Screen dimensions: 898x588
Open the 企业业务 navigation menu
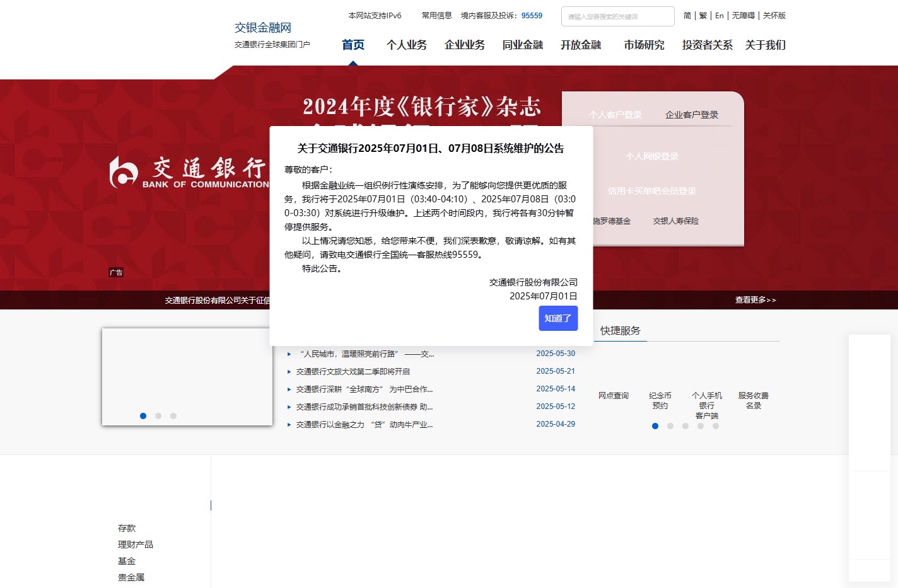[465, 45]
